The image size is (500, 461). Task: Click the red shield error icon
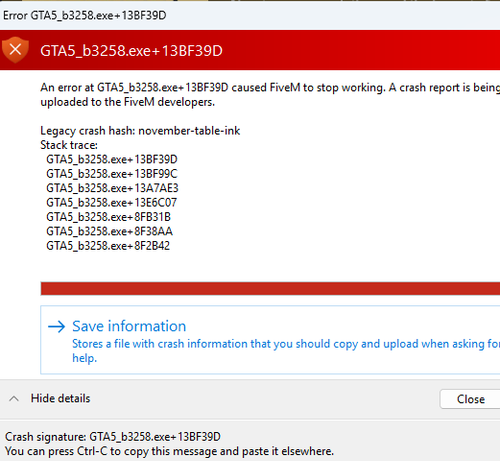click(x=15, y=50)
